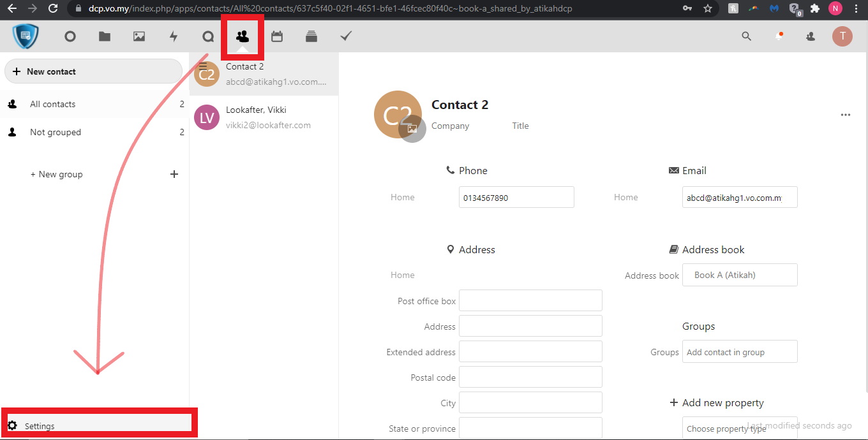Open the Photos app icon
Viewport: 868px width, 440px height.
pyautogui.click(x=139, y=37)
